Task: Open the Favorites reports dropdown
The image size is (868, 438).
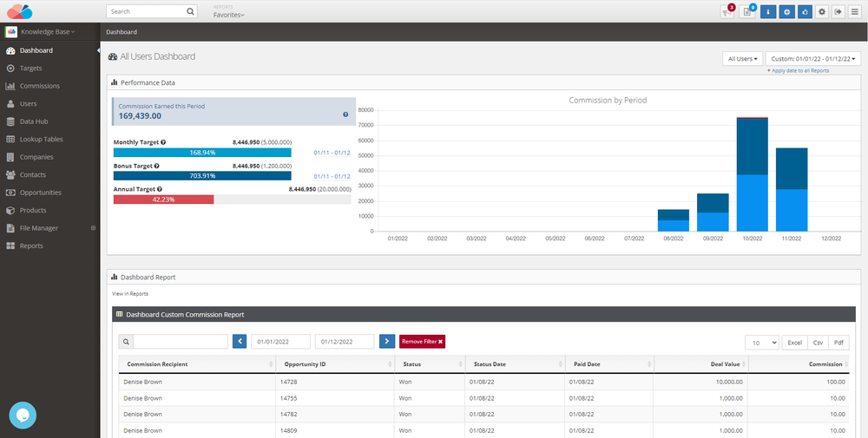Action: [x=228, y=15]
